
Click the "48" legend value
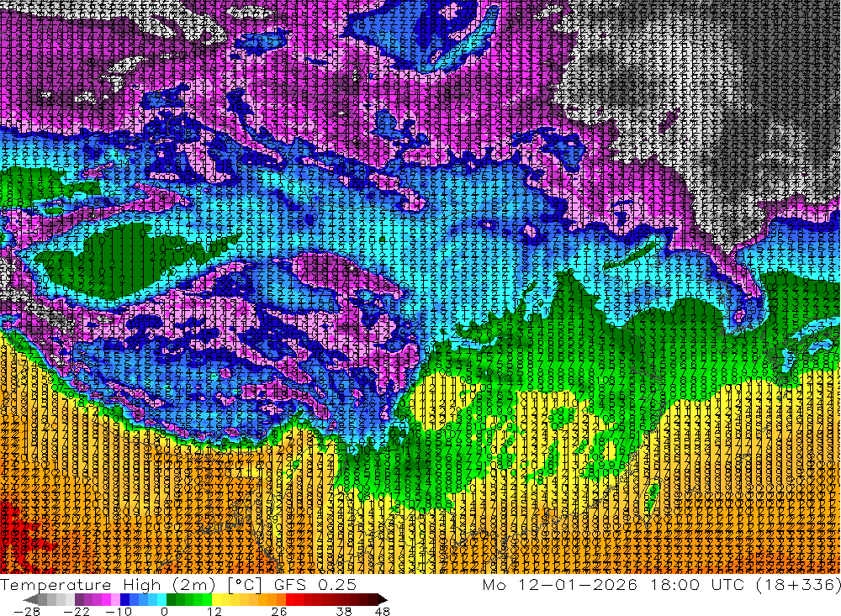coord(382,611)
